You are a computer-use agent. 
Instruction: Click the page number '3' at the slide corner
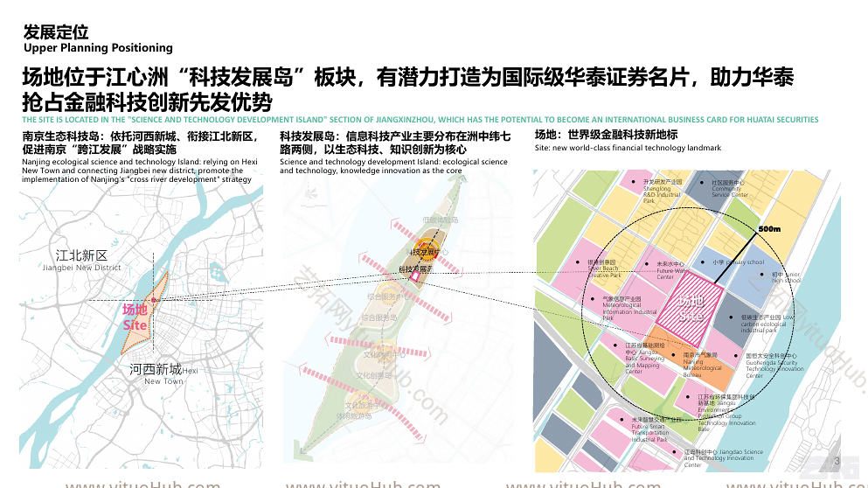pyautogui.click(x=837, y=461)
